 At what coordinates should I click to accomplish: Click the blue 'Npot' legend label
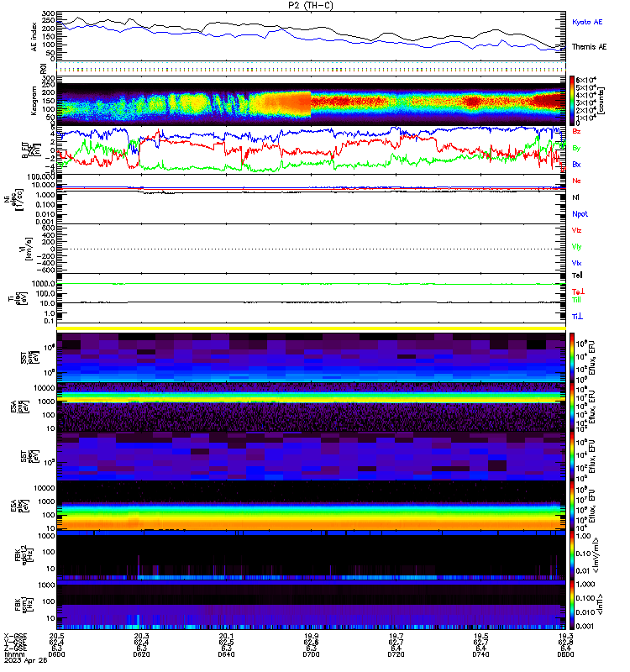(x=580, y=214)
